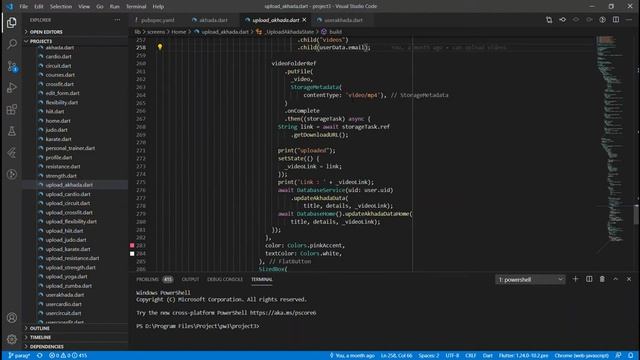Open the View menu
Screen dimensions: 640x360
84,7
